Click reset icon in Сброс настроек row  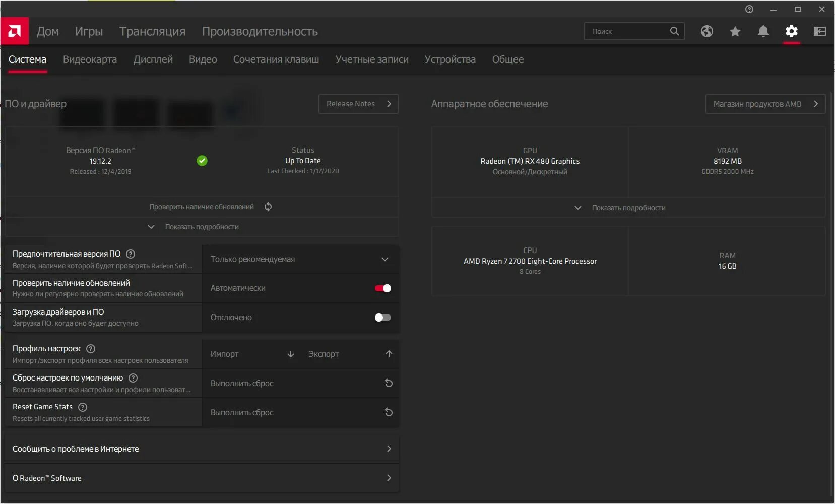click(x=389, y=383)
